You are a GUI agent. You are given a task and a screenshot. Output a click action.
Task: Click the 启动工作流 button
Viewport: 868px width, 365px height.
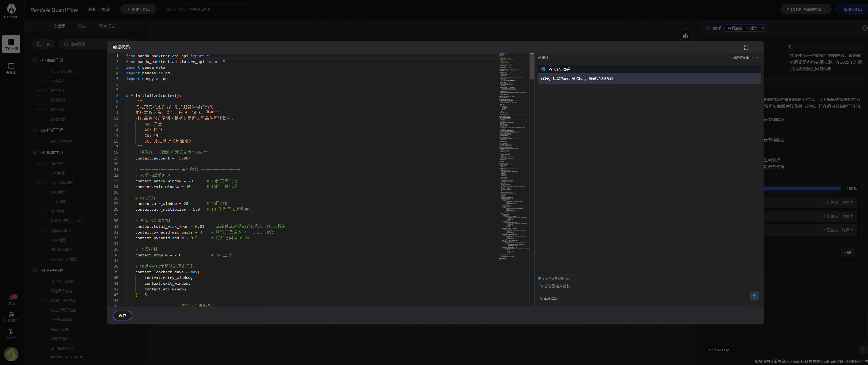tap(852, 9)
